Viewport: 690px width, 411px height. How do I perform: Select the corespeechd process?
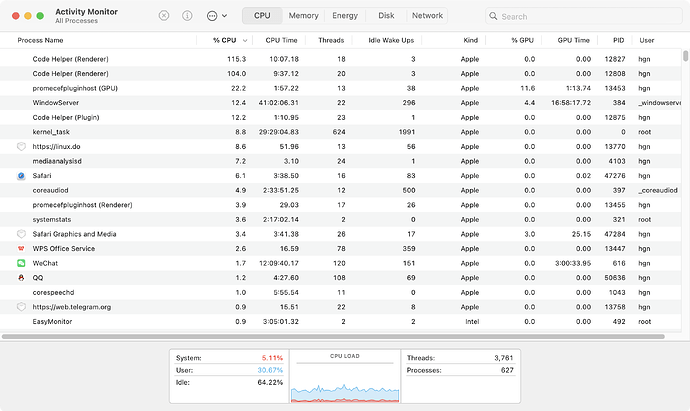tap(53, 292)
